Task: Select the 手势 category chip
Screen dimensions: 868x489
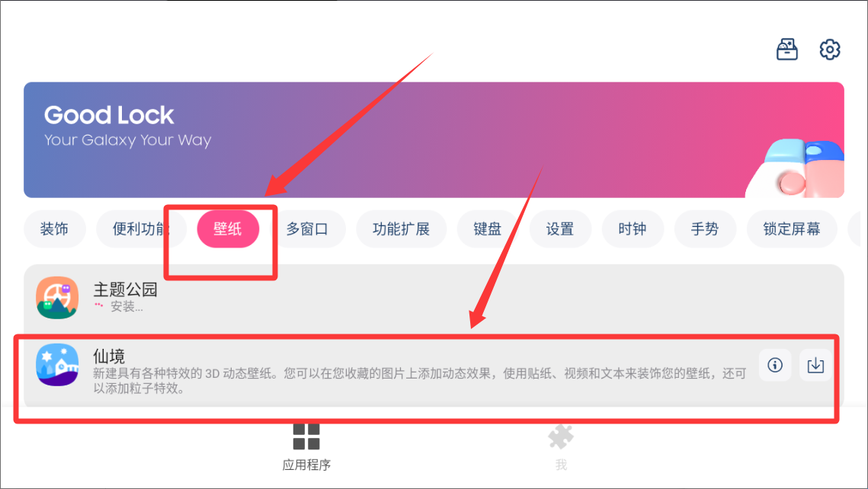Action: click(705, 229)
